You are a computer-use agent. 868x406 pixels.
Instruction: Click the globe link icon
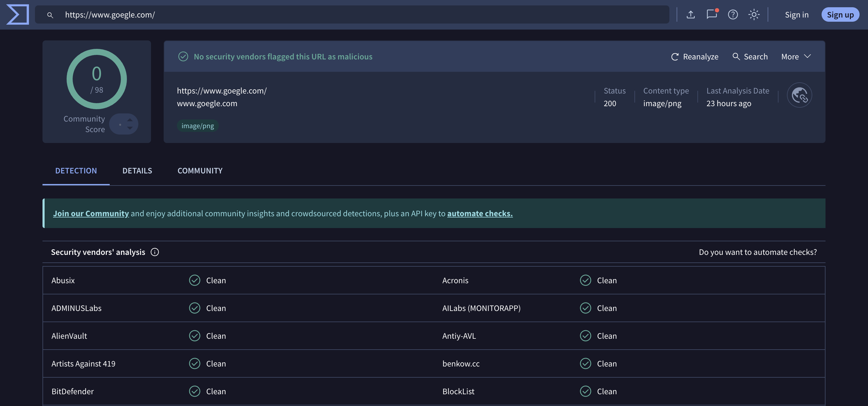(x=799, y=95)
